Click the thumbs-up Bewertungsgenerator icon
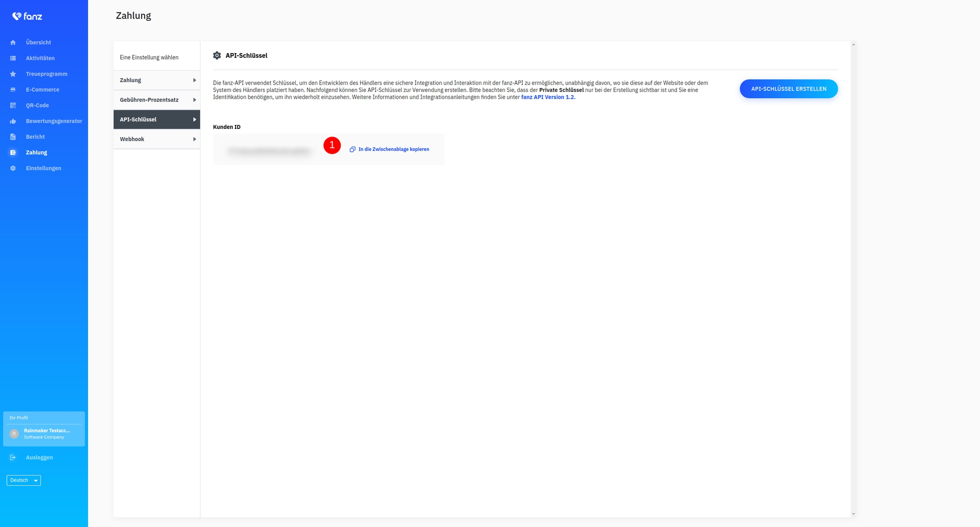980x527 pixels. [x=13, y=121]
